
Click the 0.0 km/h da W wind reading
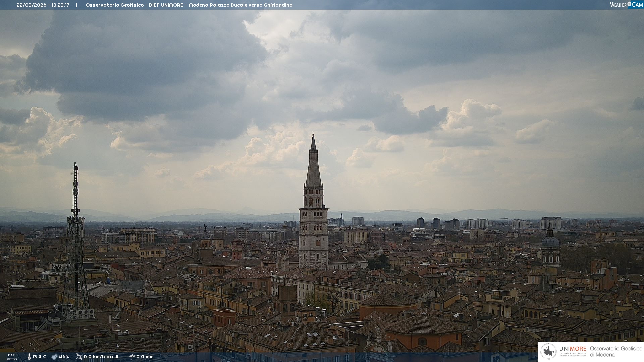(x=101, y=357)
